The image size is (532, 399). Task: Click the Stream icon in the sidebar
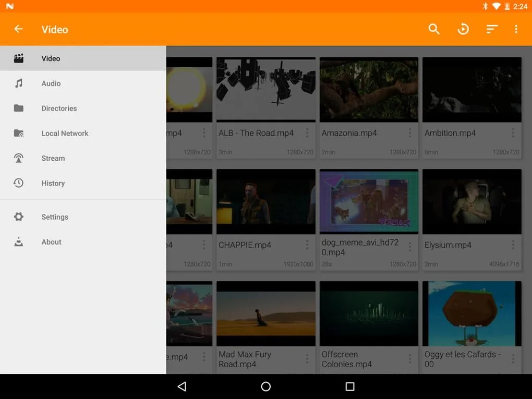click(x=19, y=158)
